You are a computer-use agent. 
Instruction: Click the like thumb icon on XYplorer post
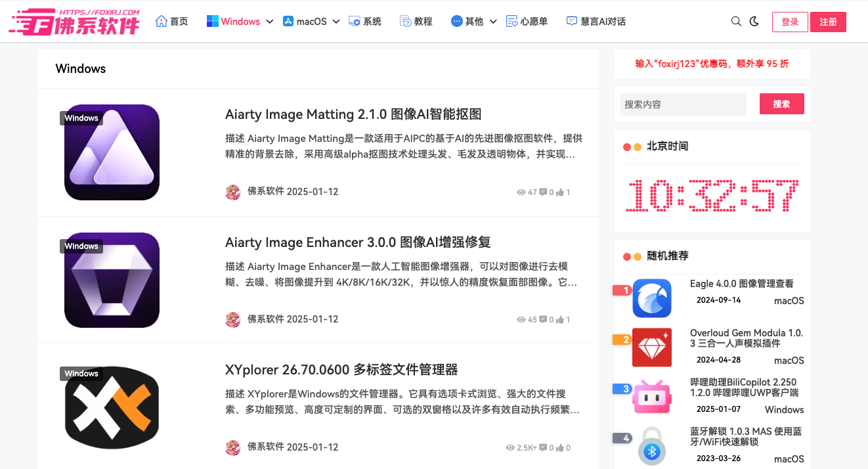pos(560,448)
